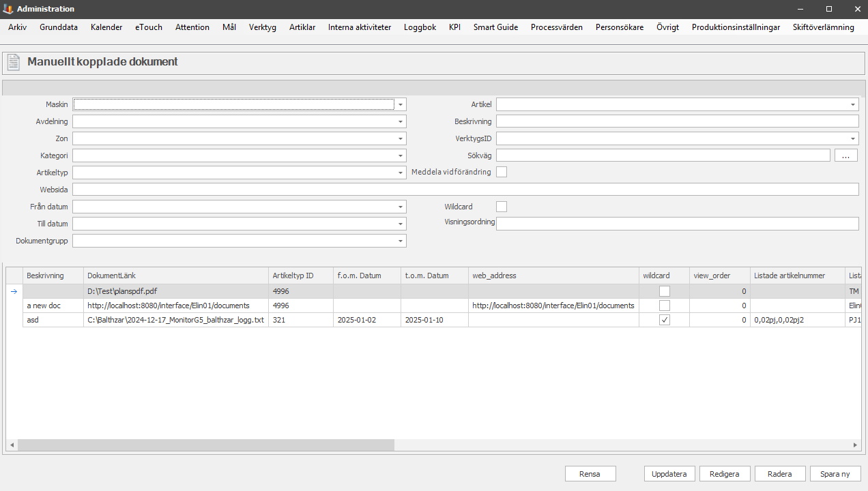Open the Kalender menu
The width and height of the screenshot is (868, 491).
tap(106, 27)
